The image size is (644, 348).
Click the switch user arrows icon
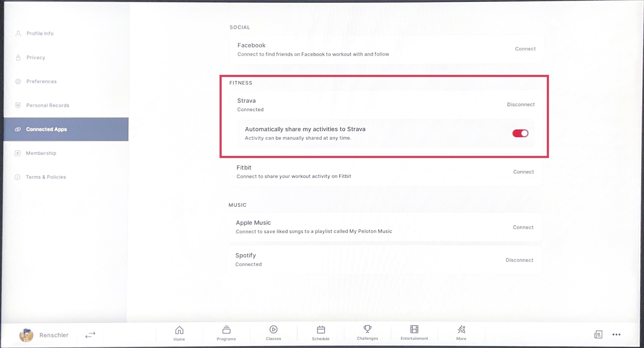coord(90,335)
